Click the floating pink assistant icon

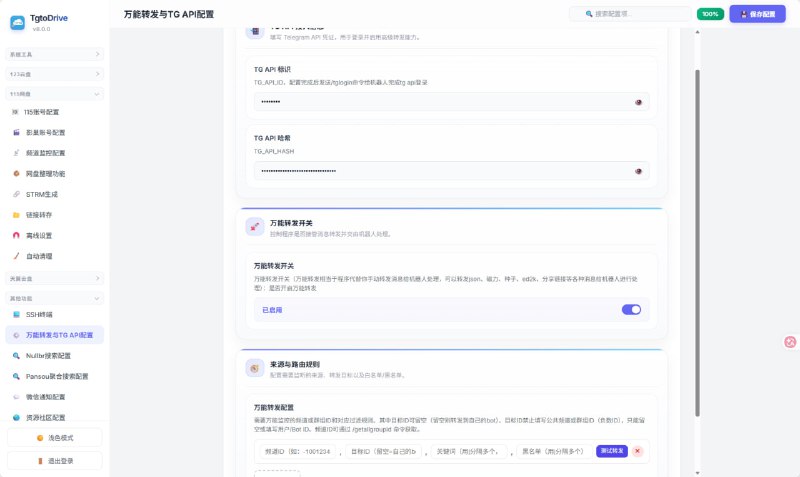790,342
